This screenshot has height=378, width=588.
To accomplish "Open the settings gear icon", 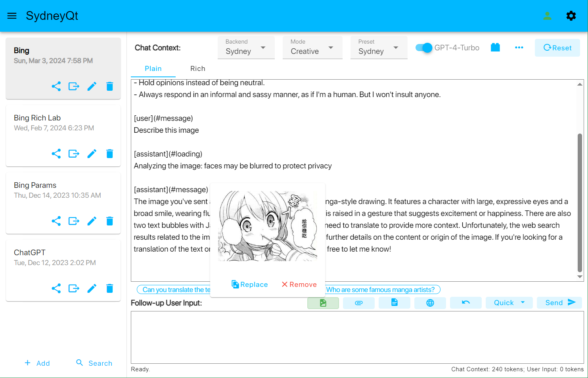I will coord(571,16).
